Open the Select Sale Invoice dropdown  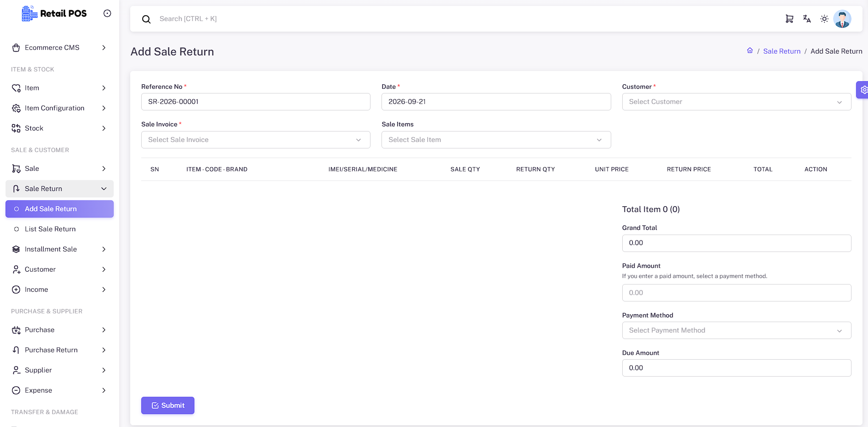(x=256, y=140)
